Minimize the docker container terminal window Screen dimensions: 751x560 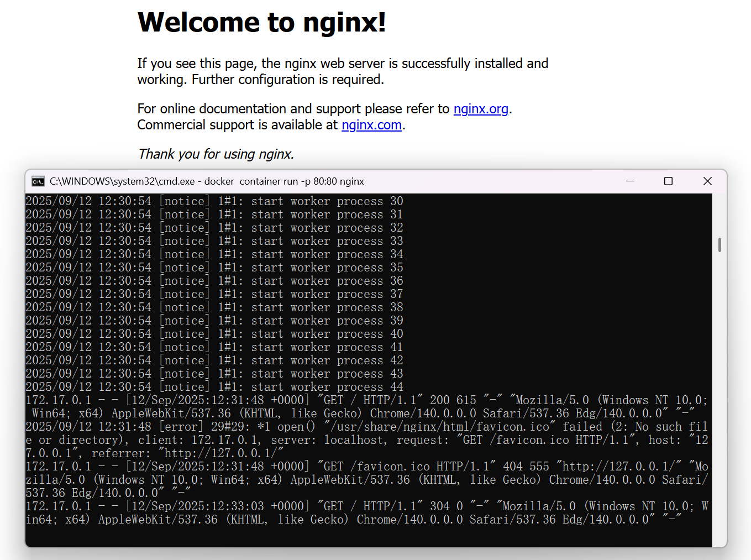(630, 181)
